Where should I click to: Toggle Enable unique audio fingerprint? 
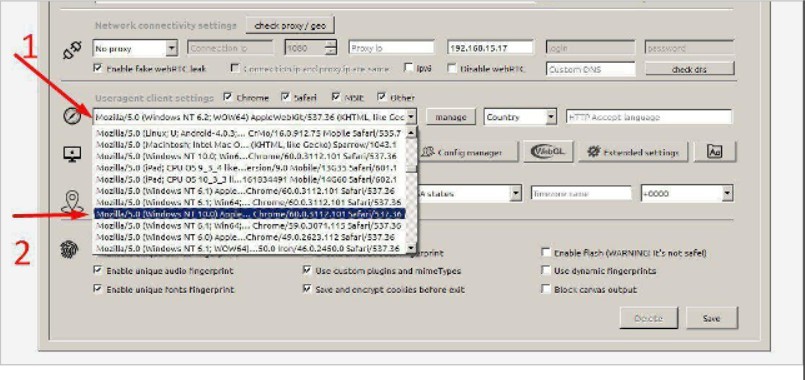click(x=98, y=270)
